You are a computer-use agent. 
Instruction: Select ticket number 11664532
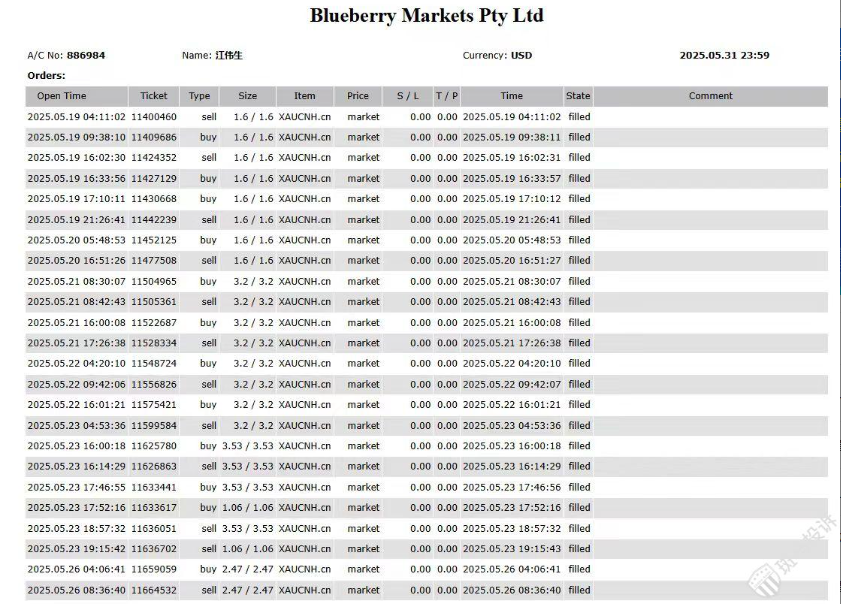154,591
